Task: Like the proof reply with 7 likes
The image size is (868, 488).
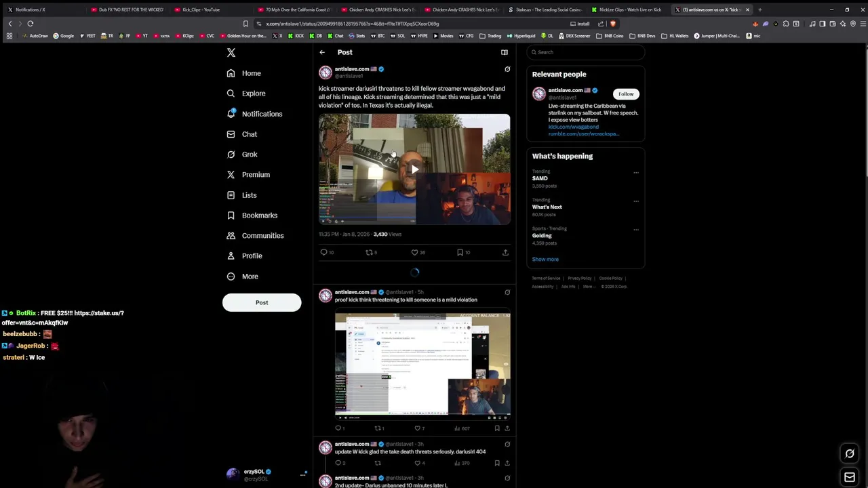Action: (420, 428)
